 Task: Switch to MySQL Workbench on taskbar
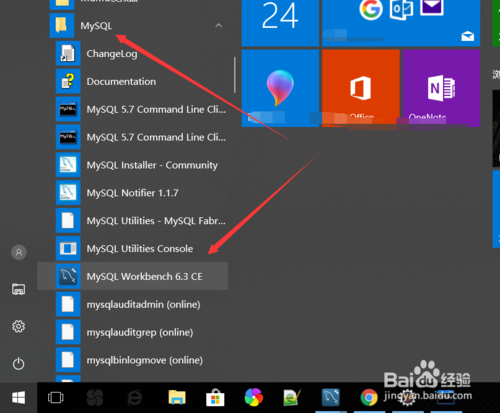point(330,398)
